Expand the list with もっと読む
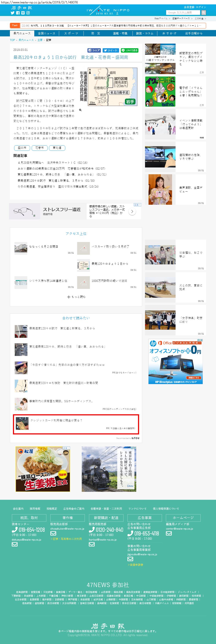This screenshot has width=216, height=644. click(76, 297)
